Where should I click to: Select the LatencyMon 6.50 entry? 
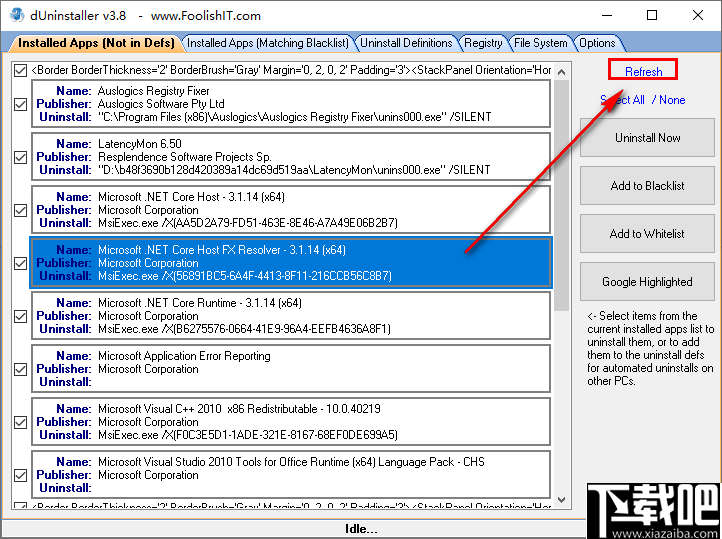[x=291, y=157]
